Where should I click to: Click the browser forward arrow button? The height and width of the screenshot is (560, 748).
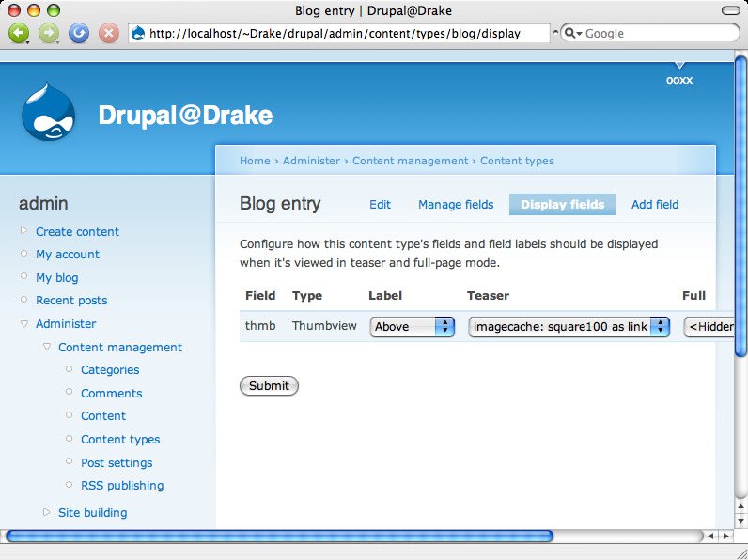click(49, 34)
